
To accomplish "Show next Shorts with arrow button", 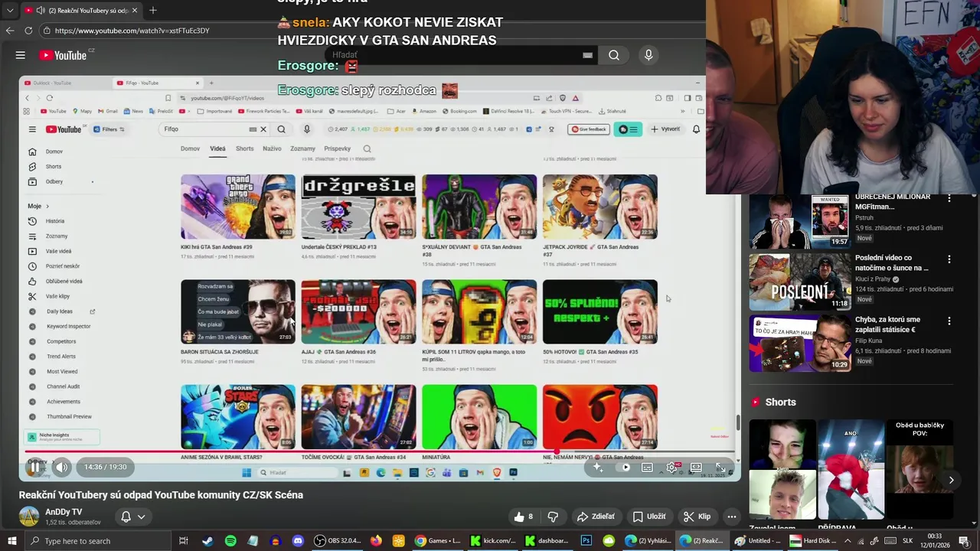I will (951, 480).
